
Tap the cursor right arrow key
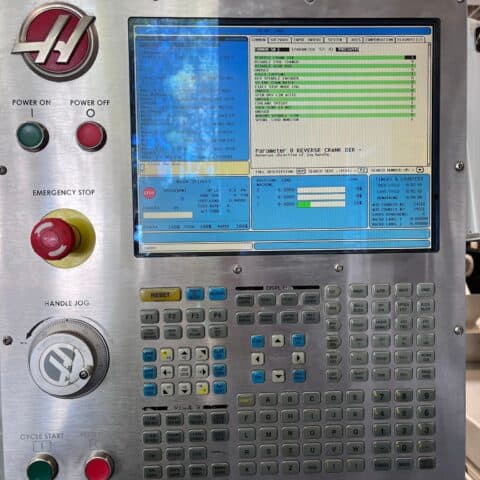click(x=298, y=358)
